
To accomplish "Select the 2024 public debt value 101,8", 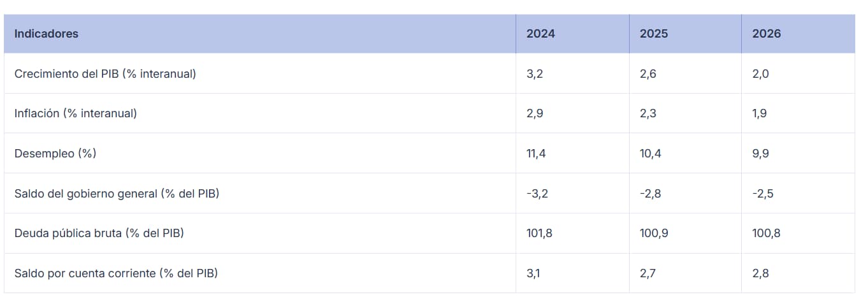I will coord(539,233).
